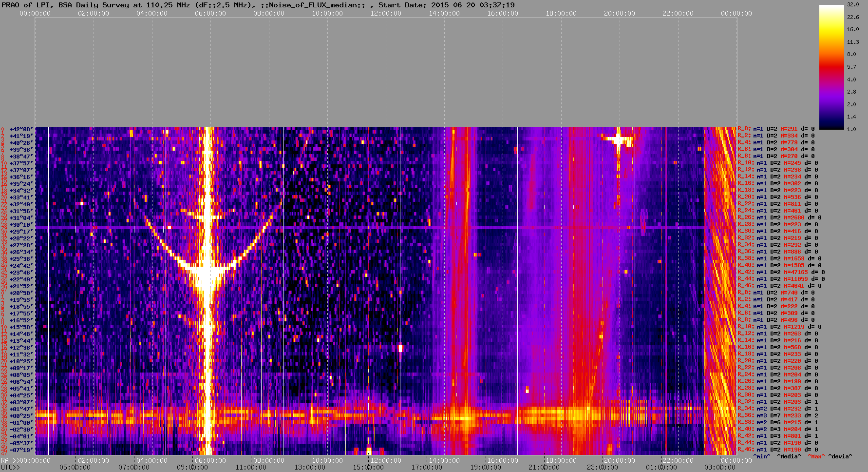The width and height of the screenshot is (868, 472).
Task: Click '110.25 MHz' in the header
Action: pyautogui.click(x=168, y=5)
